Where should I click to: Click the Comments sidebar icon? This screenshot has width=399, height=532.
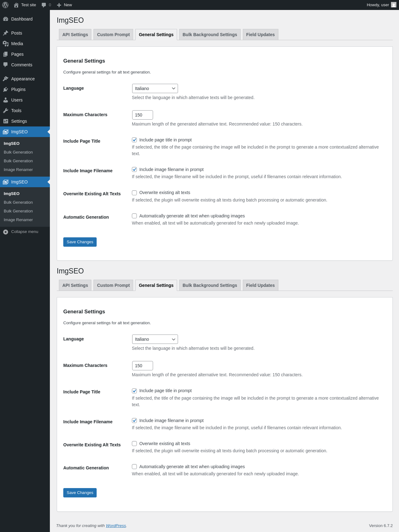pos(6,65)
